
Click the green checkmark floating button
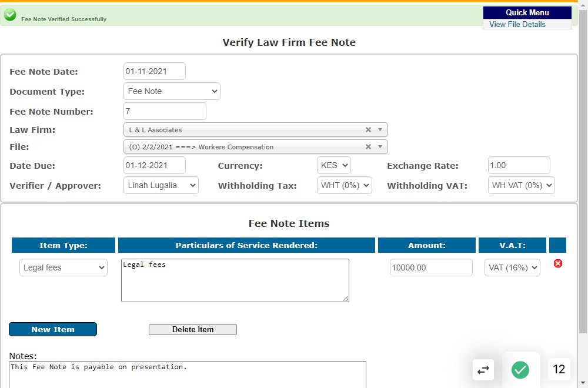pyautogui.click(x=520, y=370)
